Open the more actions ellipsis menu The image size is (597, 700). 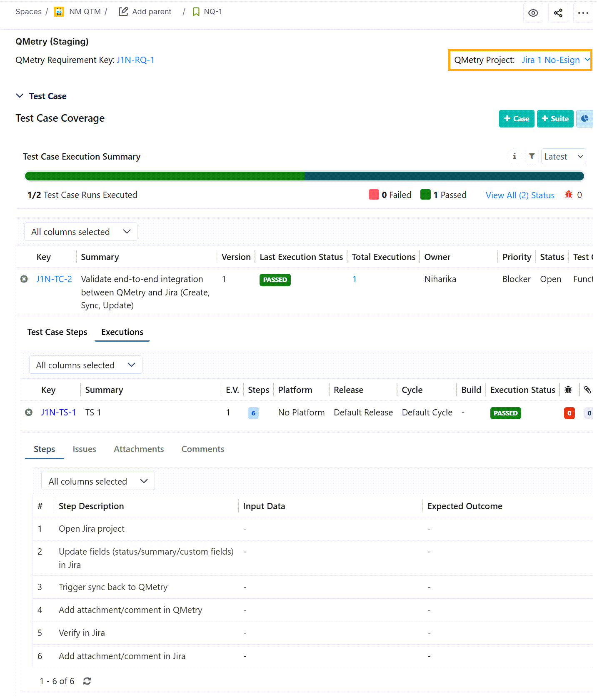(583, 13)
